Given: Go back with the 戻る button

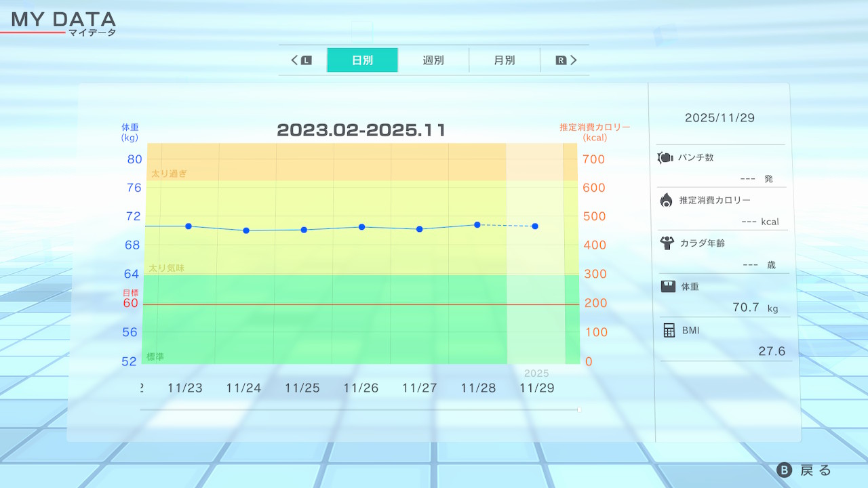Looking at the screenshot, I should click(804, 470).
